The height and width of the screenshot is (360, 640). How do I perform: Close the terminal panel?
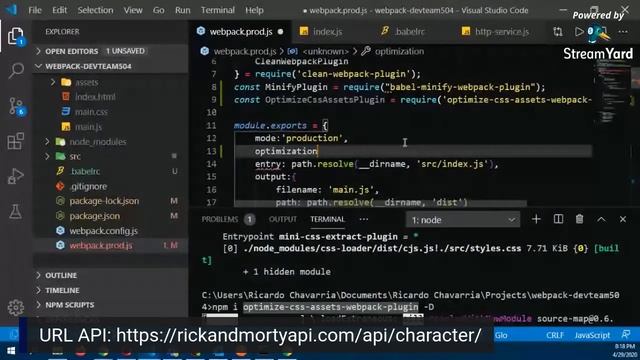pos(623,219)
